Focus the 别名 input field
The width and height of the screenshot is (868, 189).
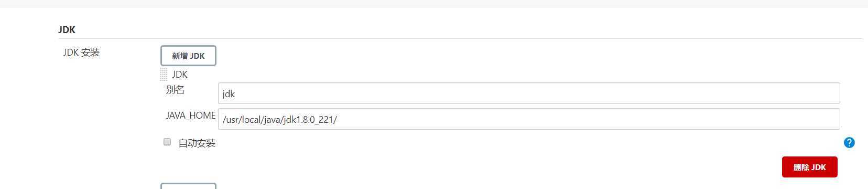(529, 93)
